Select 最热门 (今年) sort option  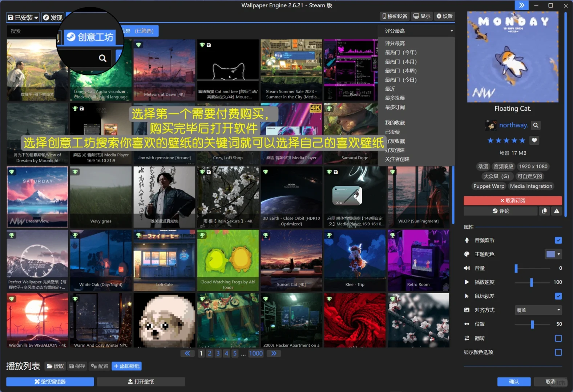(401, 52)
